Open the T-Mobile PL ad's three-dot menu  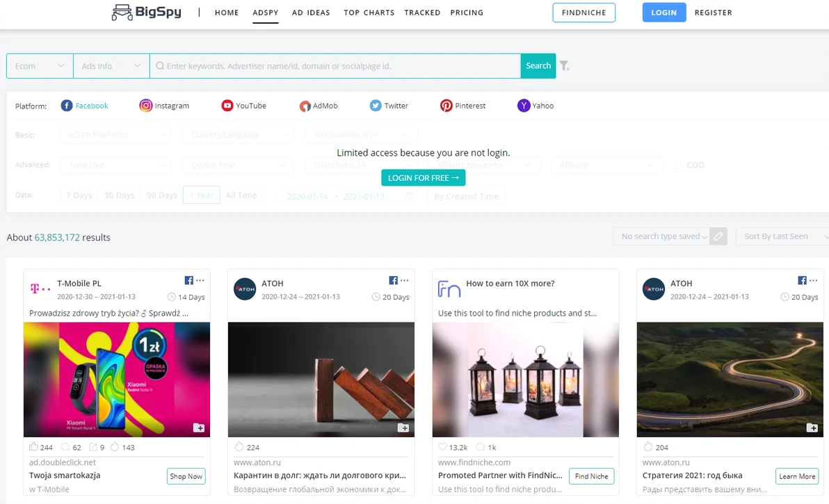(200, 281)
